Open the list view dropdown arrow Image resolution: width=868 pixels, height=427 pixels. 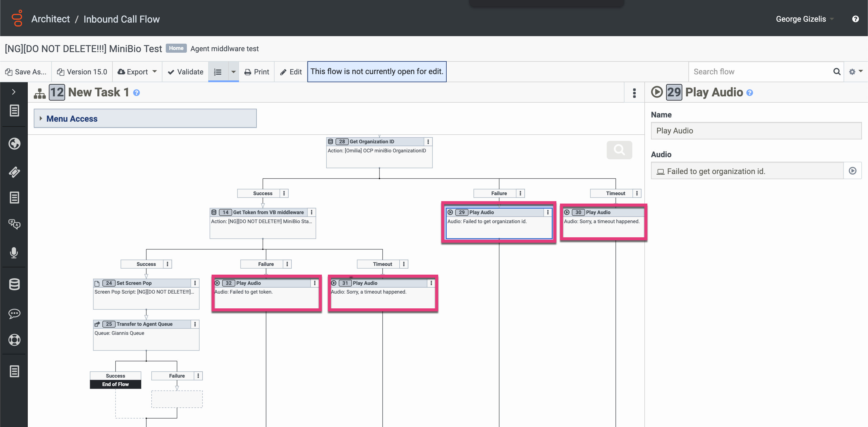(233, 72)
